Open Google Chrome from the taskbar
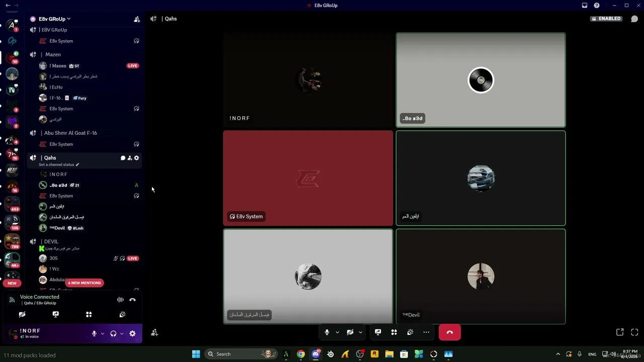 click(300, 354)
